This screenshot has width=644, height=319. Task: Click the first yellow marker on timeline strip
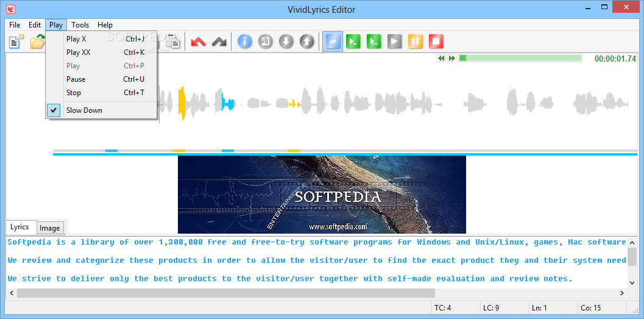pos(179,151)
